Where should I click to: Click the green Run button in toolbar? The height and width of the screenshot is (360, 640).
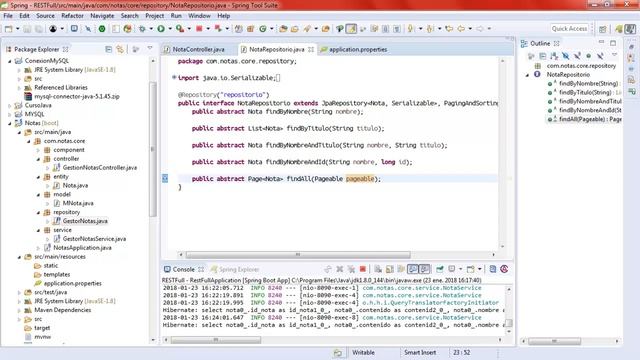pos(161,29)
